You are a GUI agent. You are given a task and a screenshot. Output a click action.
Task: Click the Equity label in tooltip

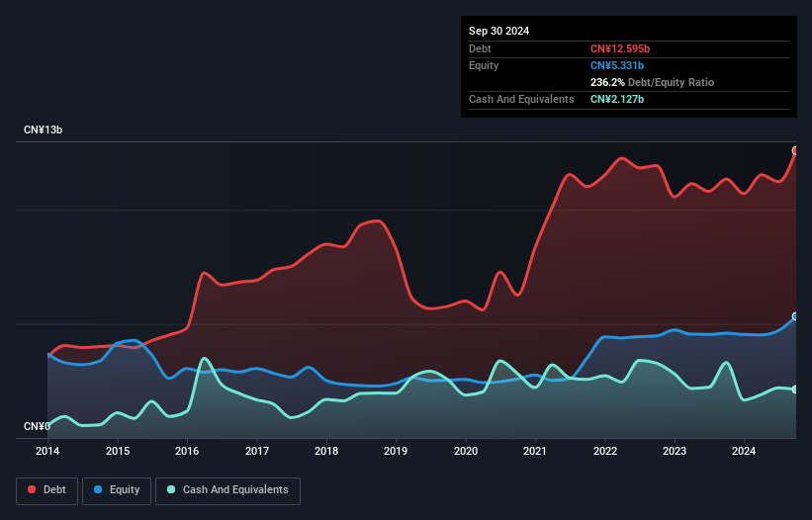(484, 65)
